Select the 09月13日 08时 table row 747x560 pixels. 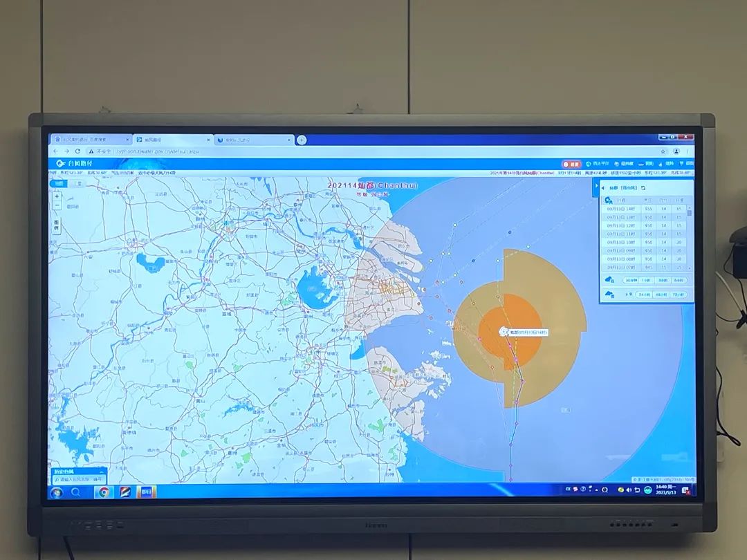[x=644, y=259]
